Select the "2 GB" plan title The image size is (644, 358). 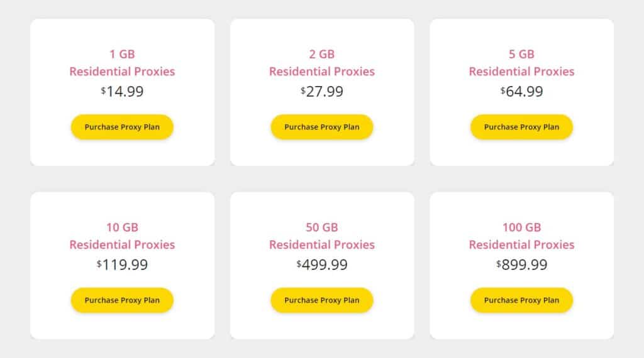[322, 54]
